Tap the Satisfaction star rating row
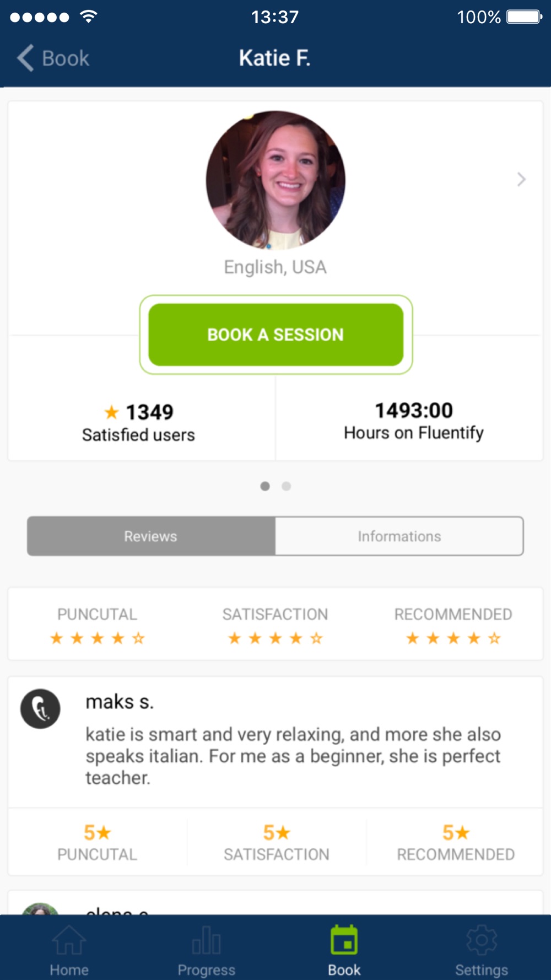Viewport: 551px width, 980px height. 275,638
